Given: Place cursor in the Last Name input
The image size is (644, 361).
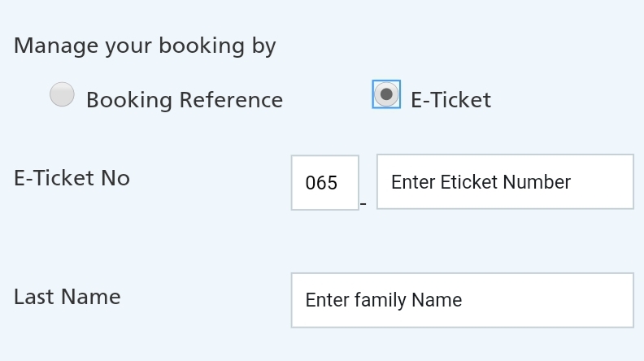Looking at the screenshot, I should 462,300.
